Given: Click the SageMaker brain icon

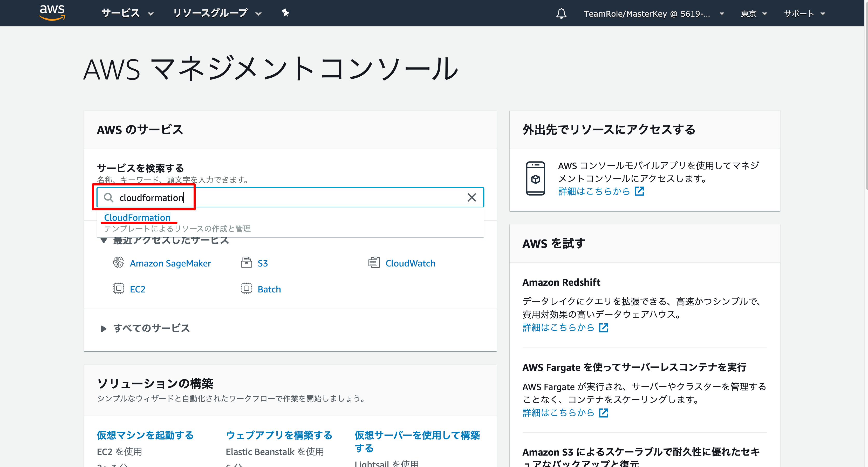Looking at the screenshot, I should pyautogui.click(x=119, y=262).
